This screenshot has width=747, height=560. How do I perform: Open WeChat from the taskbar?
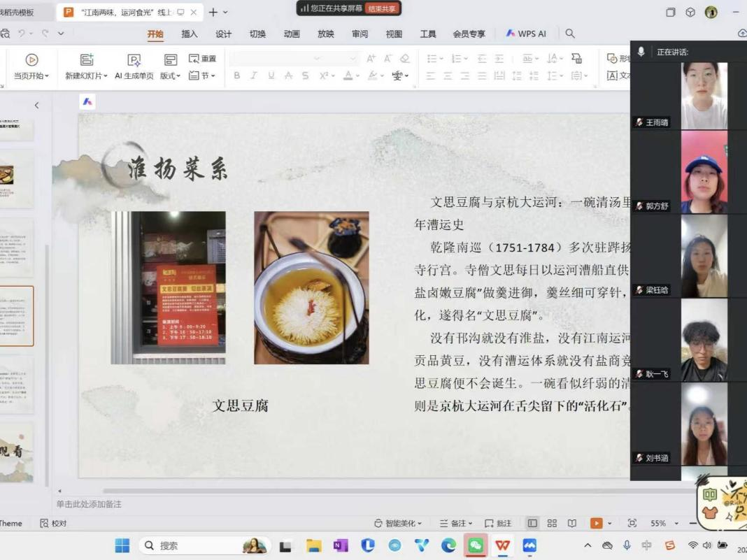point(476,545)
